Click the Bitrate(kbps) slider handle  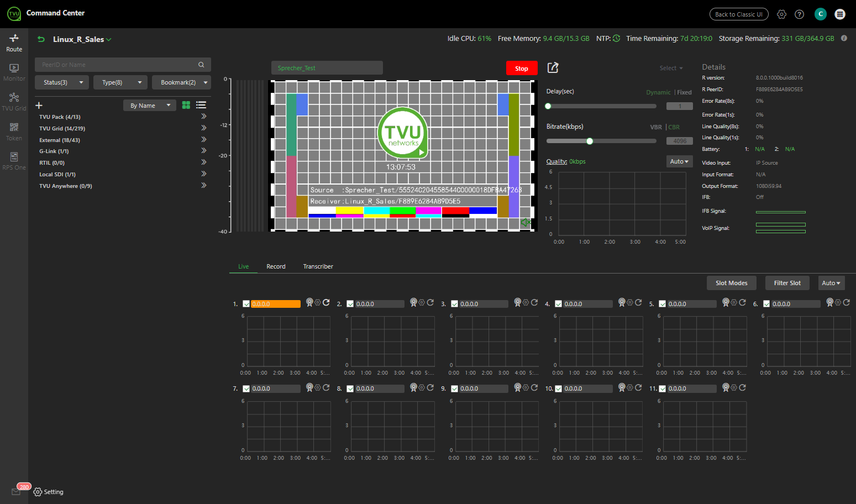coord(590,141)
